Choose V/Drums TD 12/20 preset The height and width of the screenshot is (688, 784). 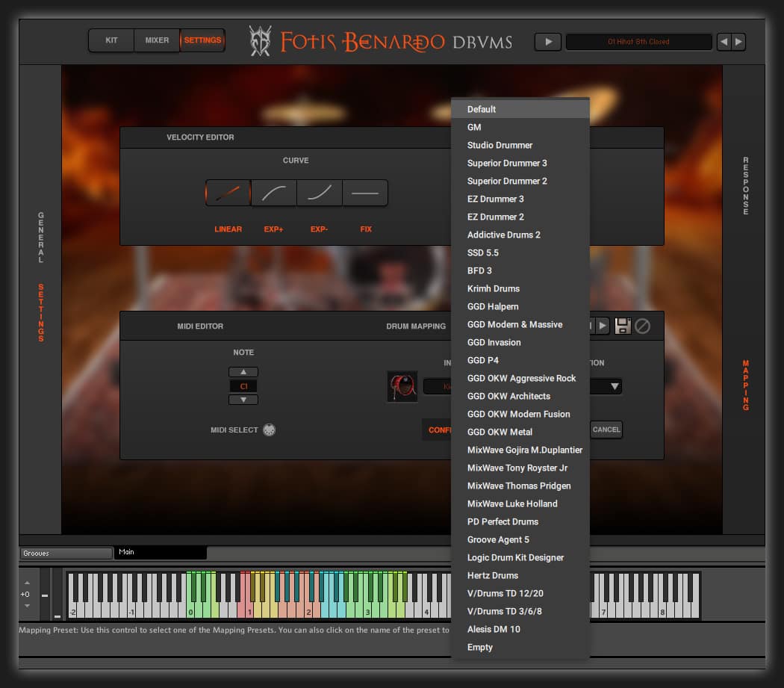[x=520, y=593]
